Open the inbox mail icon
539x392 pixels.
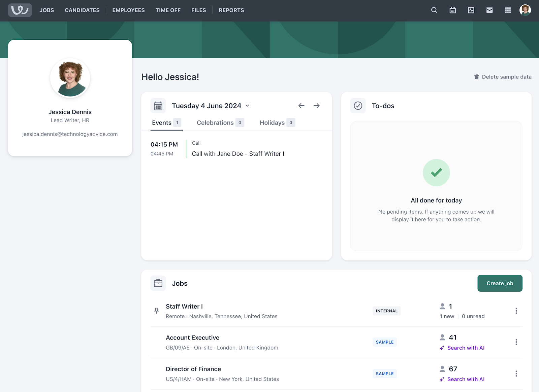tap(489, 10)
